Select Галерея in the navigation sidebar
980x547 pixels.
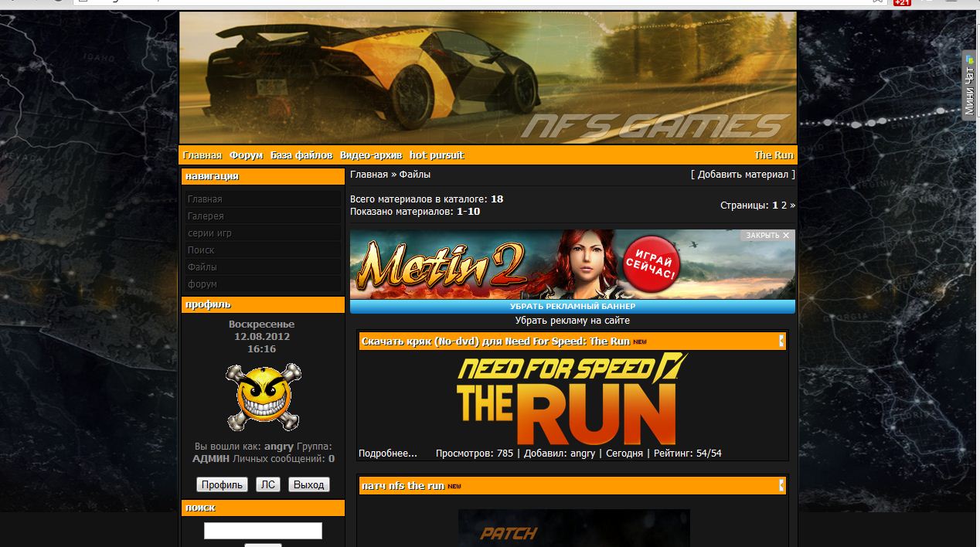click(x=206, y=216)
